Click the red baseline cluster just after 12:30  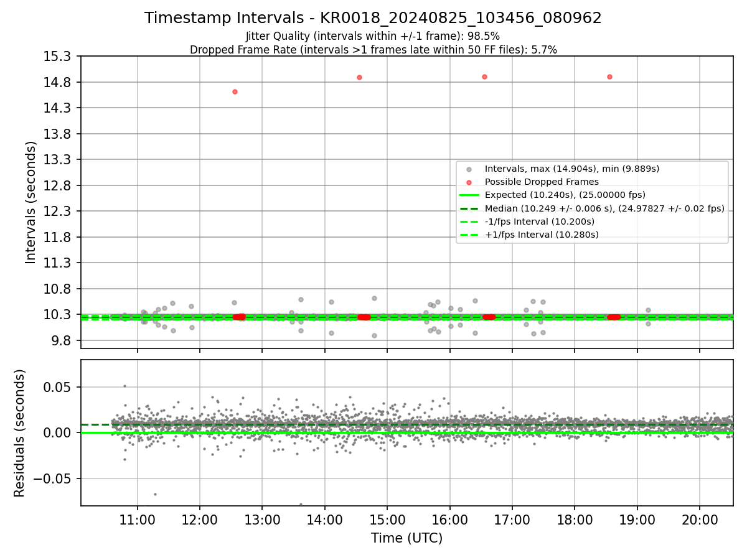tap(240, 317)
